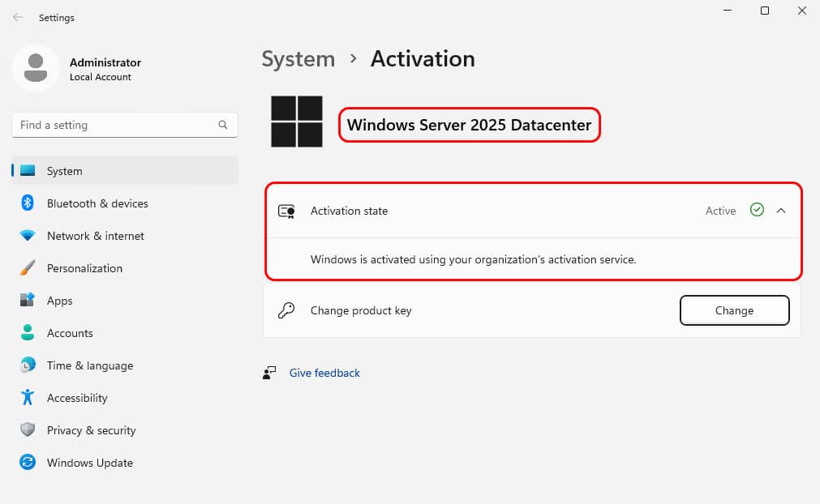Screen dimensions: 820x504
Task: Click the Active status text
Action: (x=720, y=211)
